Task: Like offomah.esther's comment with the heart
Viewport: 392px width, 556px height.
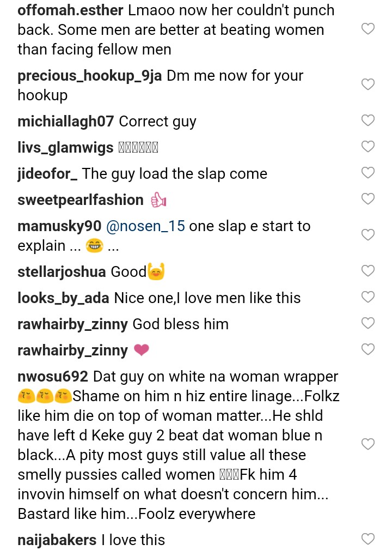Action: [x=368, y=29]
